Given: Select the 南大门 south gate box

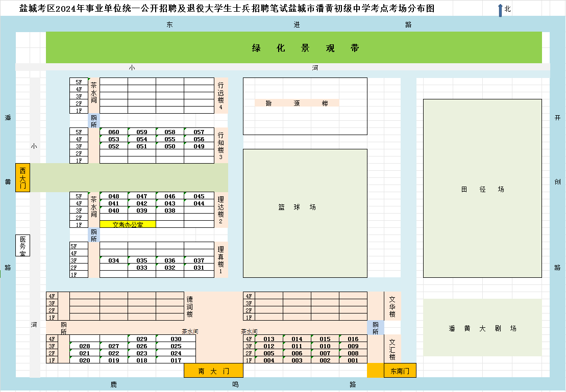Looking at the screenshot, I should click(x=214, y=371).
